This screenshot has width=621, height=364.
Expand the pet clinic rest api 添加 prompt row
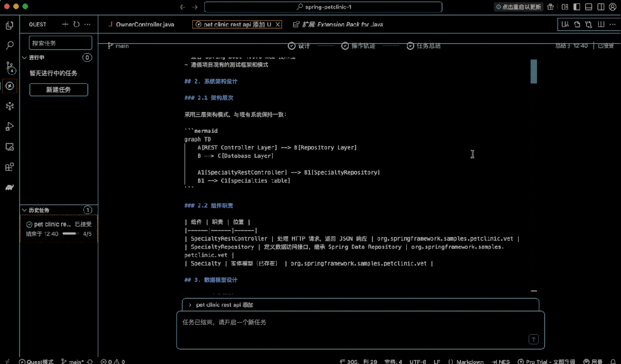(x=190, y=305)
